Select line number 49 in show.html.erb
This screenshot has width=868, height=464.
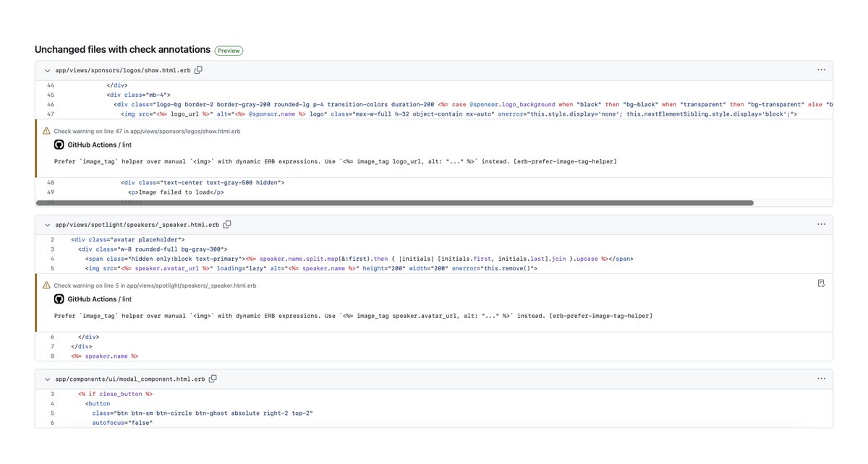(x=51, y=192)
